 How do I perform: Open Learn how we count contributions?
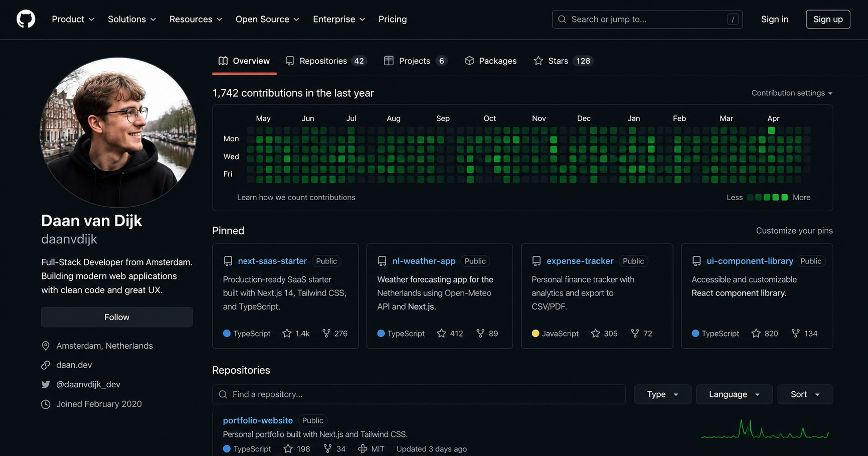(x=296, y=198)
